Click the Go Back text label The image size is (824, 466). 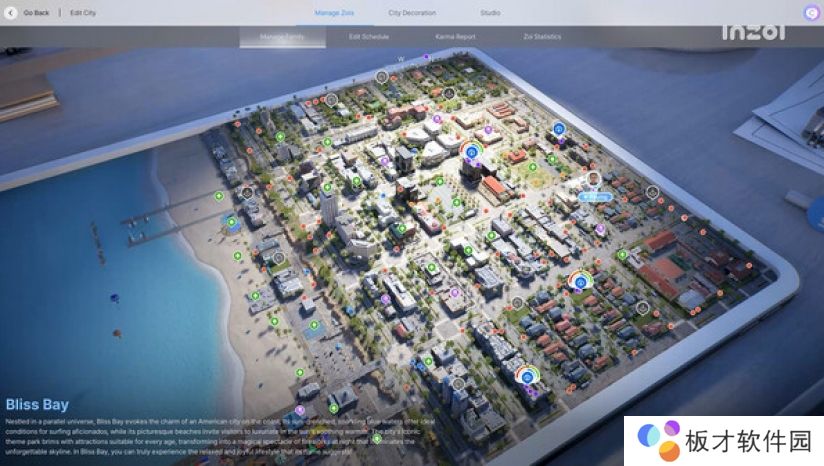point(37,13)
